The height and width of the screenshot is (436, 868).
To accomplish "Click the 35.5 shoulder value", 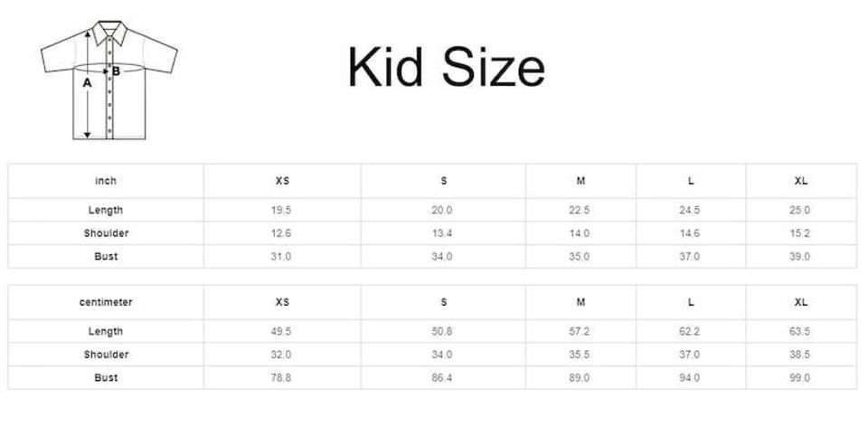I will tap(580, 355).
